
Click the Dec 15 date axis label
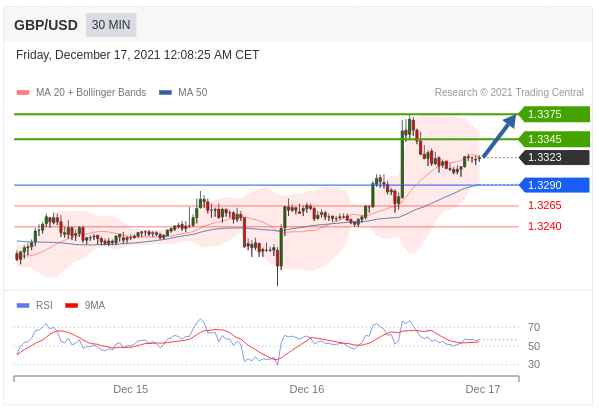click(131, 389)
